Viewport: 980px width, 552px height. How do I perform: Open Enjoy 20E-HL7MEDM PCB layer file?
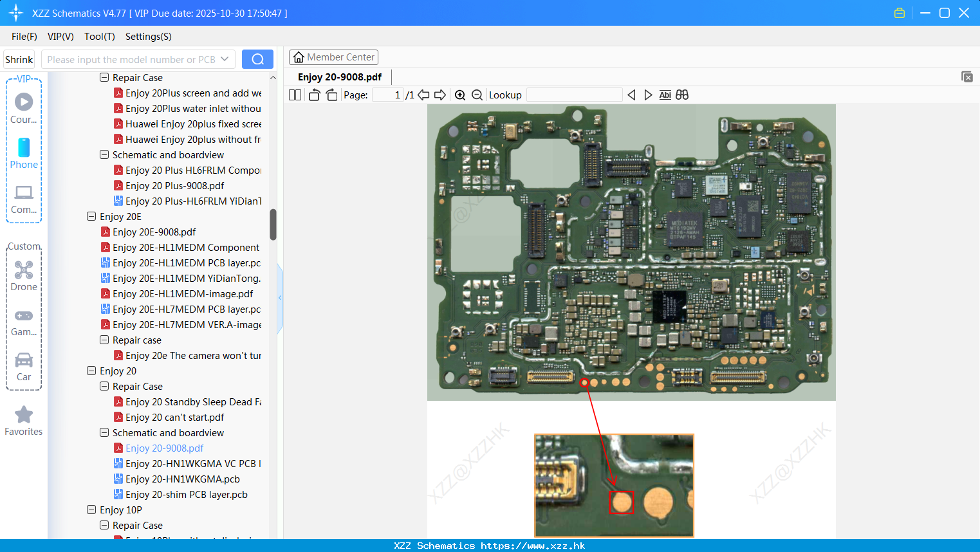[x=187, y=309]
